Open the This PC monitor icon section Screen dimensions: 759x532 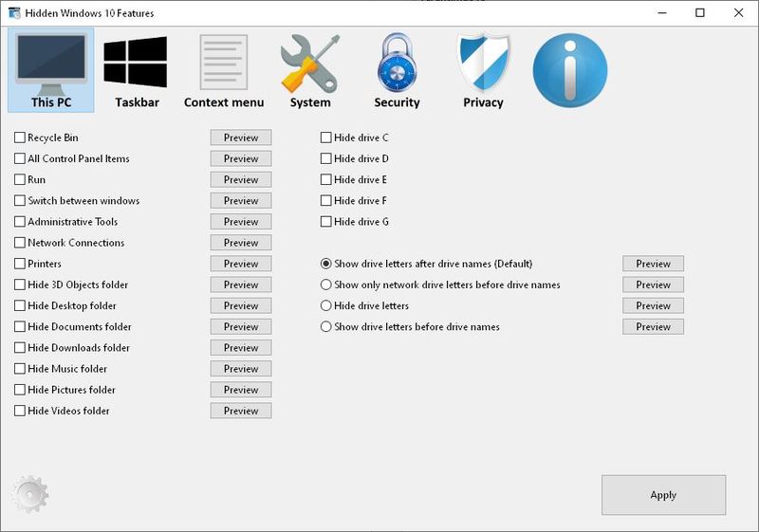[x=51, y=70]
